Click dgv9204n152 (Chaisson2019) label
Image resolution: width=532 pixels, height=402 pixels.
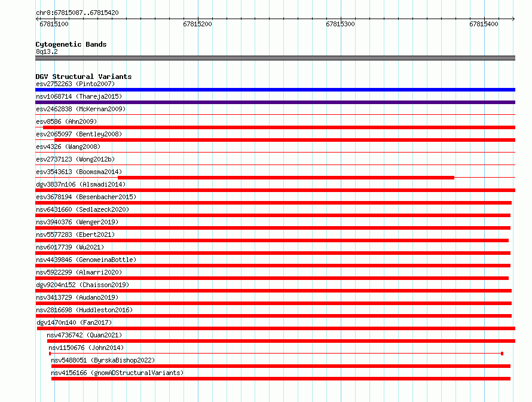(x=82, y=285)
